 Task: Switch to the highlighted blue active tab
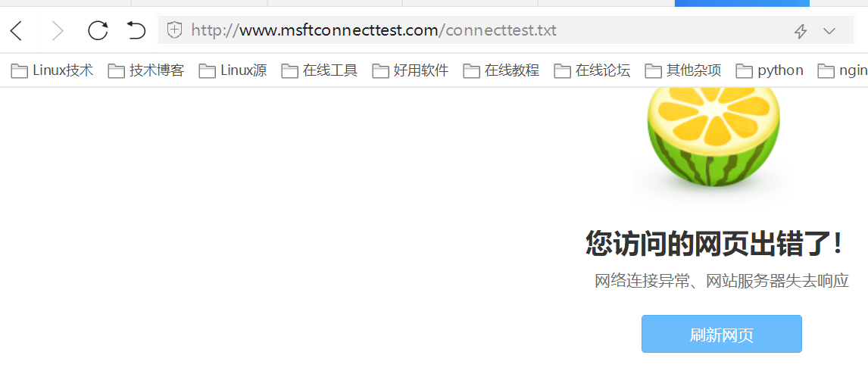(742, 3)
